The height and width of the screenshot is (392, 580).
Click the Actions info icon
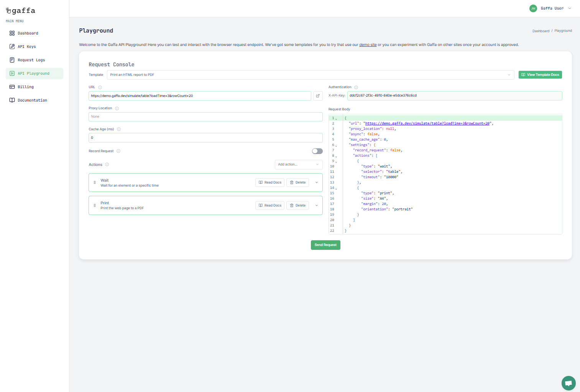coord(107,165)
